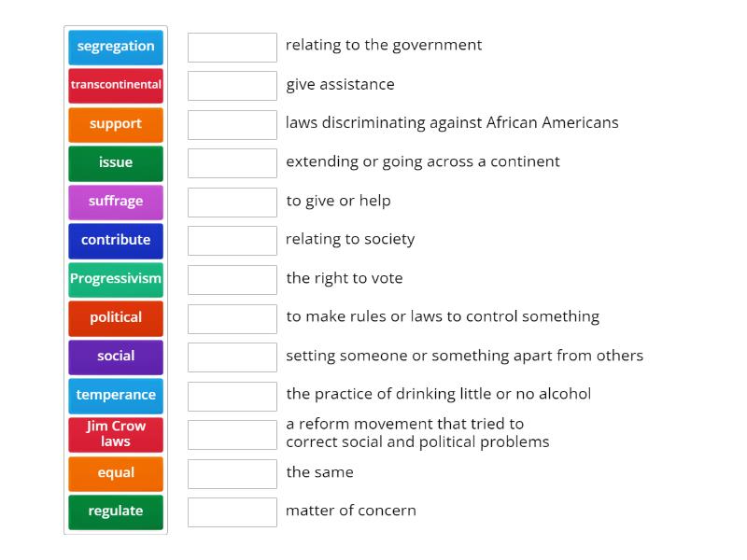Click answer box beside 'relating to the government'
This screenshot has height=560, width=747.
tap(233, 47)
